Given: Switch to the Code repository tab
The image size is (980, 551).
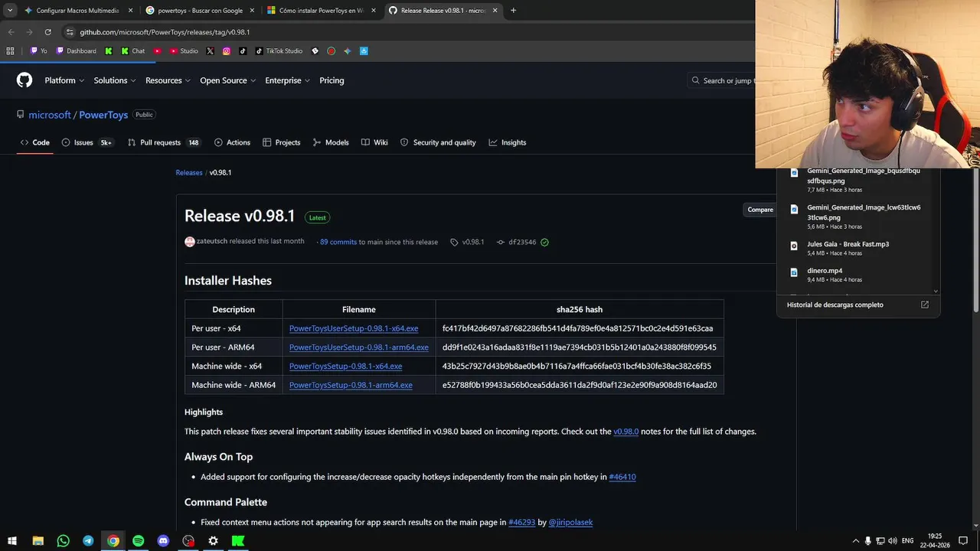Looking at the screenshot, I should tap(35, 142).
